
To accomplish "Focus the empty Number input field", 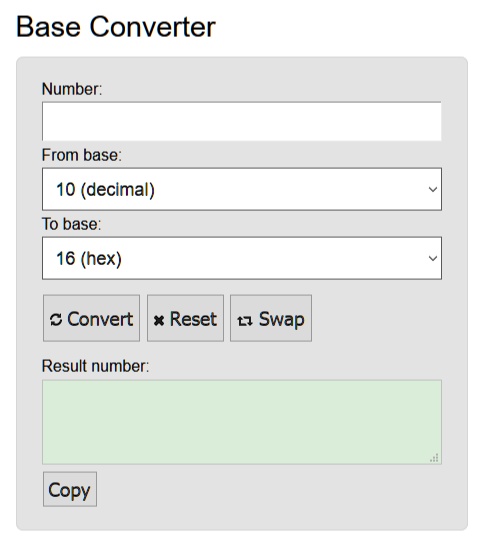I will point(242,121).
